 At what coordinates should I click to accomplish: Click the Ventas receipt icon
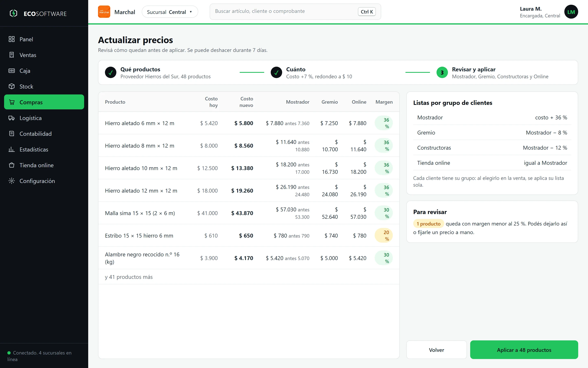coord(11,55)
